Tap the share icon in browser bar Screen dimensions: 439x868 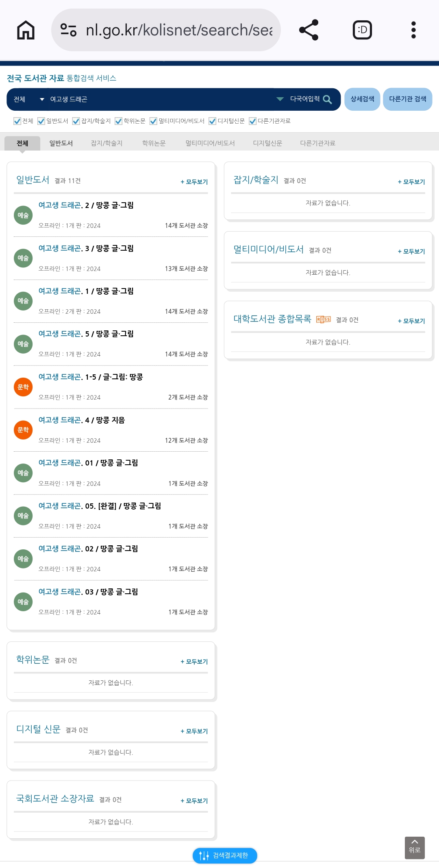pos(309,30)
